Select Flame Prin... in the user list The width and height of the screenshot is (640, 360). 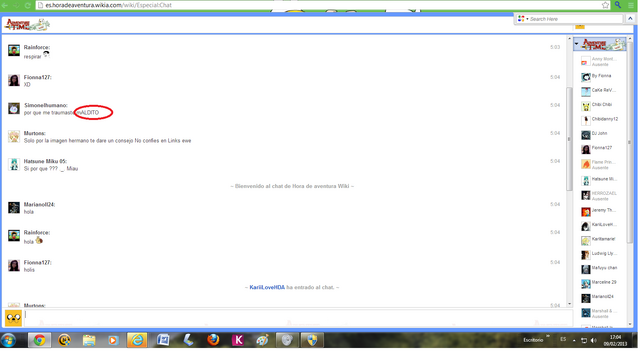600,164
